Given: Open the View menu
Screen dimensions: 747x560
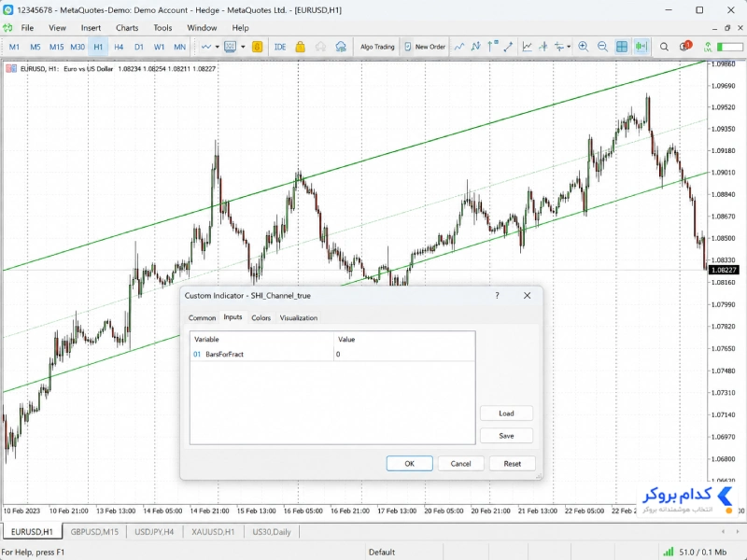Looking at the screenshot, I should tap(57, 28).
